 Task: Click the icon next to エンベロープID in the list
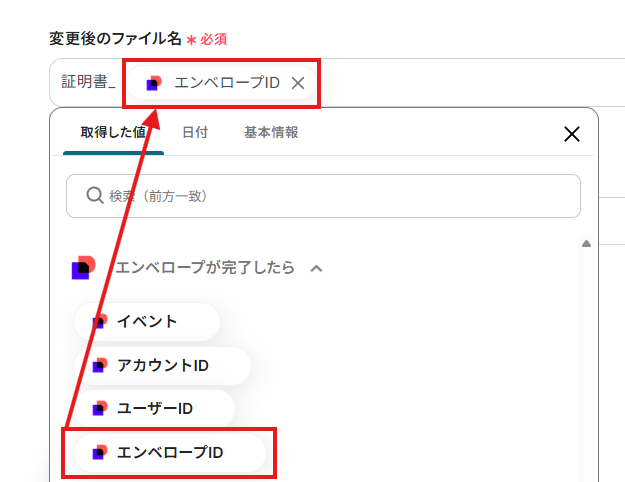(99, 452)
